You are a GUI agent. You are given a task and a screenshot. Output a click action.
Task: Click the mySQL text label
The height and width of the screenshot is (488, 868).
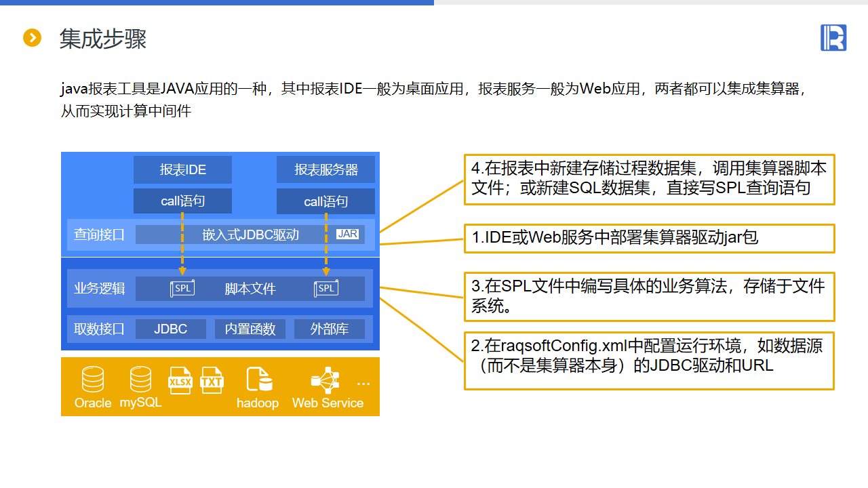pos(141,403)
